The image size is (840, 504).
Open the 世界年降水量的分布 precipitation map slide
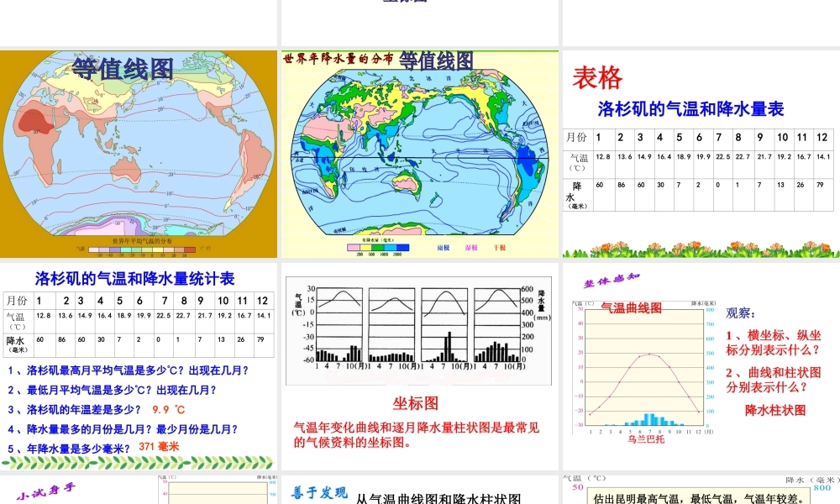[420, 155]
